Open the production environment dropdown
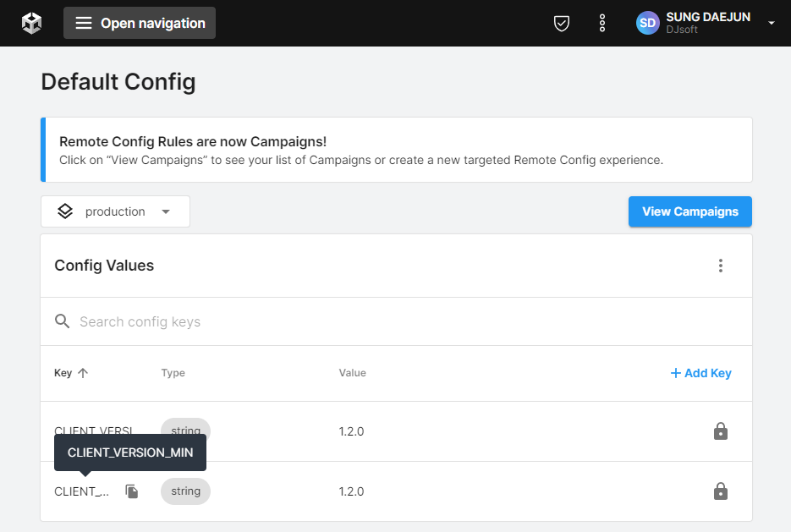The height and width of the screenshot is (532, 791). [115, 211]
